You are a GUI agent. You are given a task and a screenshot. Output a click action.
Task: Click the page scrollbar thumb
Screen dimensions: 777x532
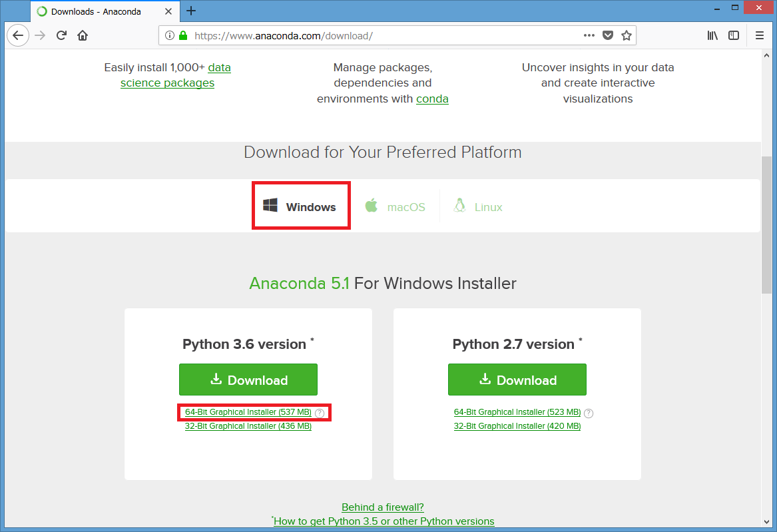pyautogui.click(x=766, y=225)
